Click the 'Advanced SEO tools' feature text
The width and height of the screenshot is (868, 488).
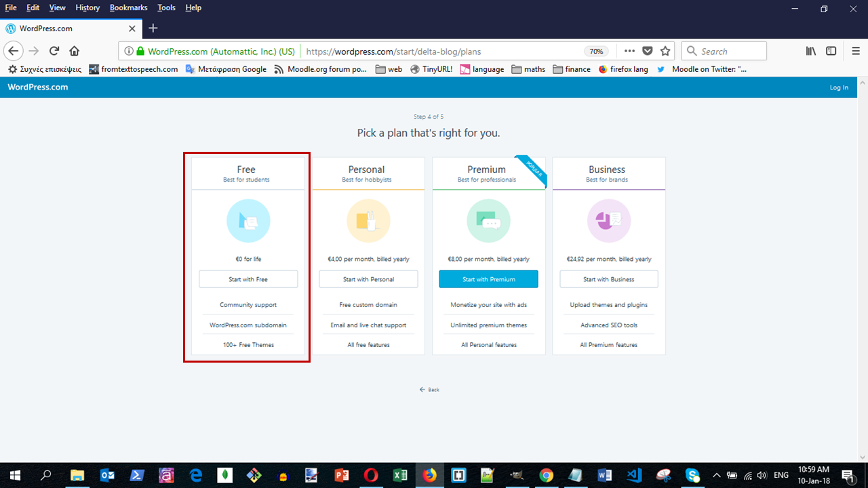tap(609, 325)
